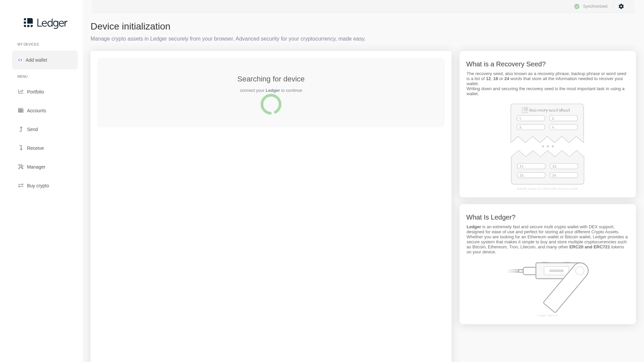Screen dimensions: 644x362
Task: Click the 'ERC20 and ERC721' bold text
Action: point(590,247)
